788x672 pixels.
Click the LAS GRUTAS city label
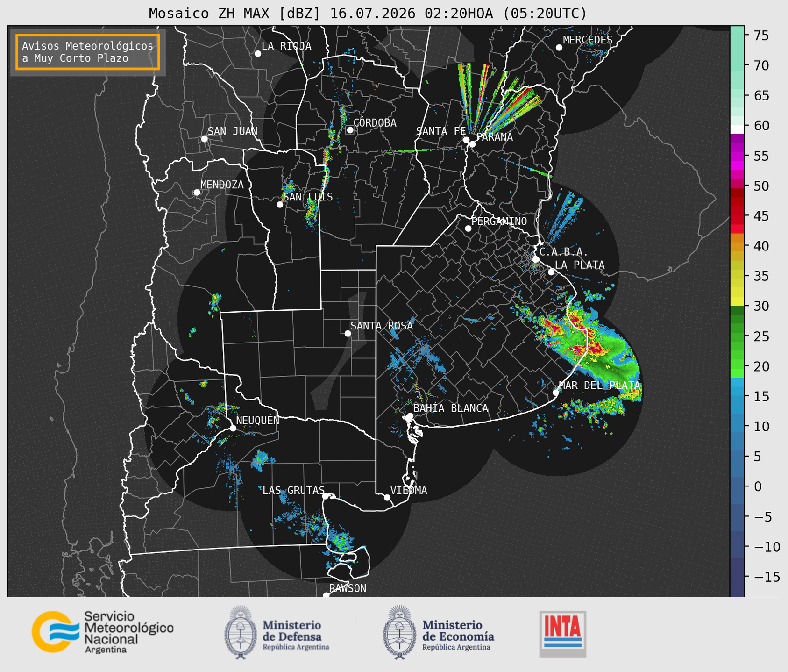click(x=293, y=490)
